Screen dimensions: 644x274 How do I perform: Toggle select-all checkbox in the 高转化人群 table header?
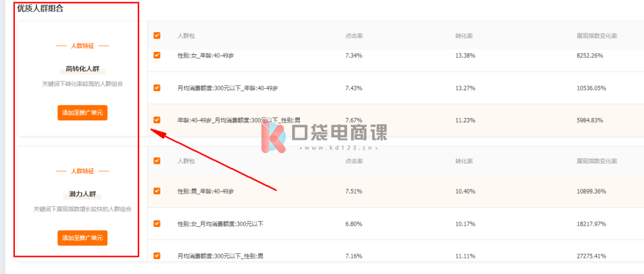tap(157, 36)
